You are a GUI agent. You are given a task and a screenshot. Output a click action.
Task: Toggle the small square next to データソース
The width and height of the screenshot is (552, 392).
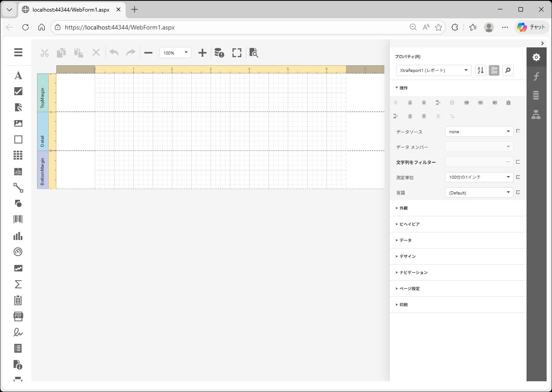pos(518,131)
